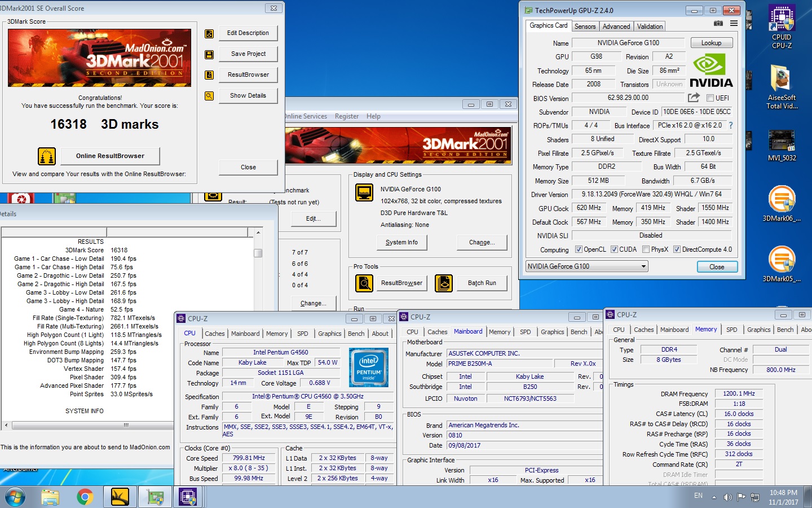Open the 3DMark05 desktop shortcut
The height and width of the screenshot is (508, 812).
[x=782, y=264]
